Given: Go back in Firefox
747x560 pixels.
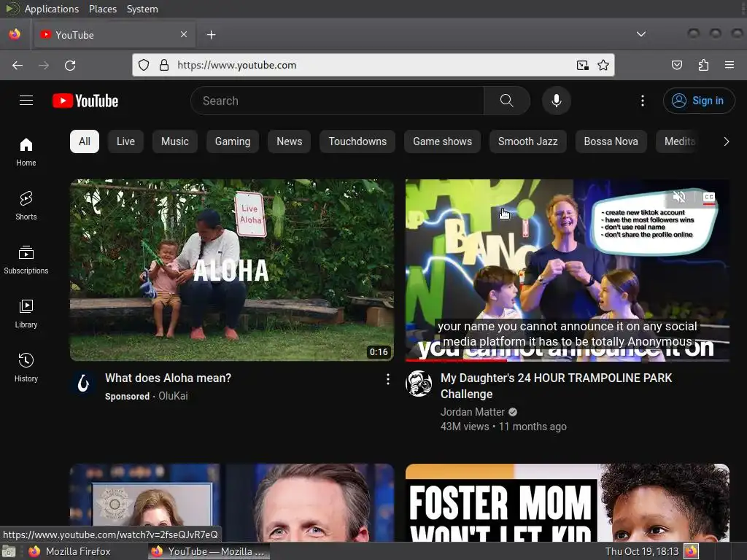Looking at the screenshot, I should (x=18, y=65).
